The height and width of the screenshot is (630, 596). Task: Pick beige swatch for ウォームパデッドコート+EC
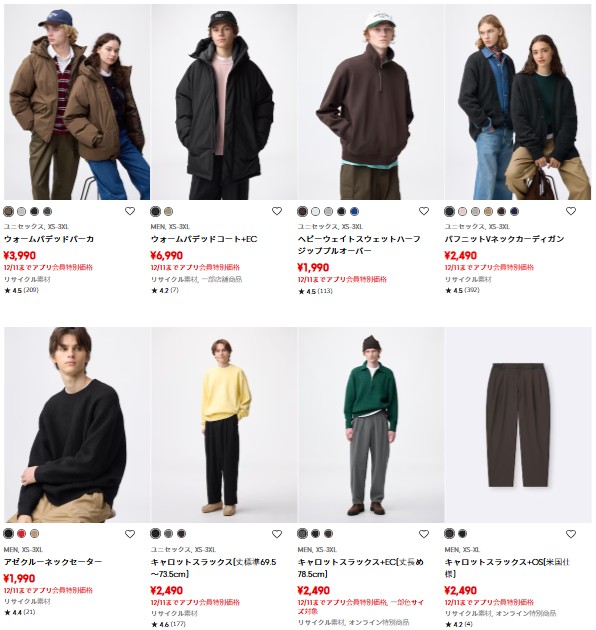coord(168,211)
